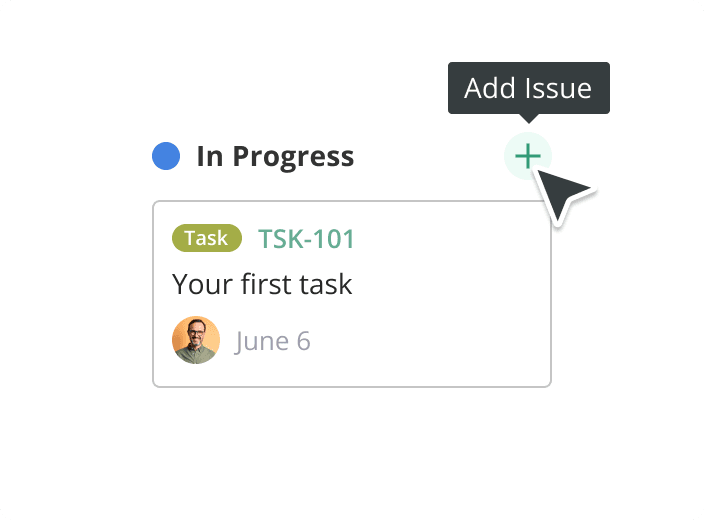Click the green issue ID beside Task badge
Viewport: 704px width, 520px height.
click(x=306, y=239)
